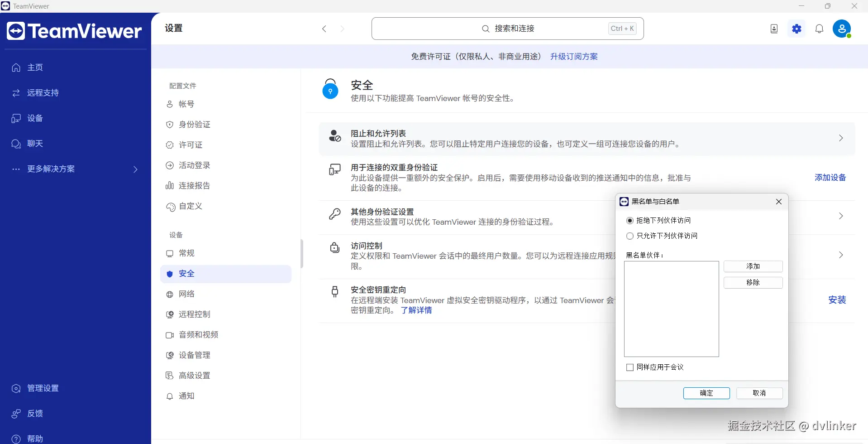Focus the 搜索和连接 search field
Image resolution: width=868 pixels, height=444 pixels.
pyautogui.click(x=508, y=29)
